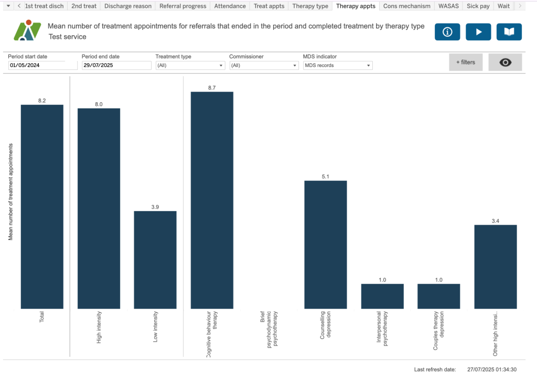This screenshot has width=537, height=392.
Task: Click the information icon button
Action: click(447, 32)
